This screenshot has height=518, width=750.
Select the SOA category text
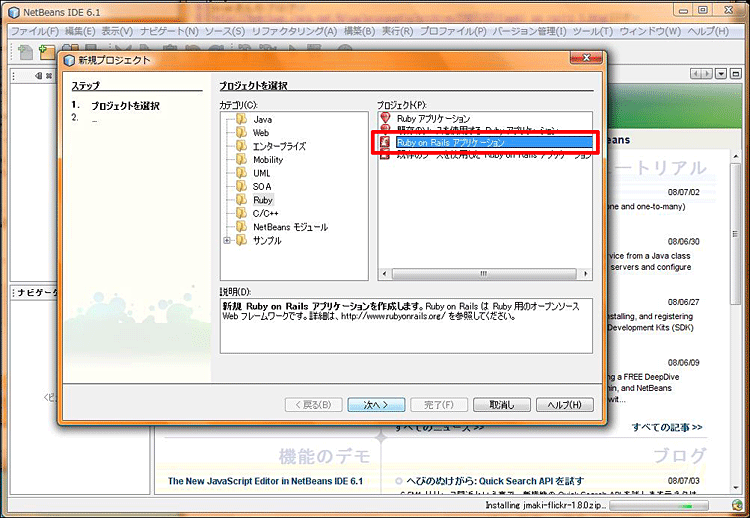click(x=262, y=187)
